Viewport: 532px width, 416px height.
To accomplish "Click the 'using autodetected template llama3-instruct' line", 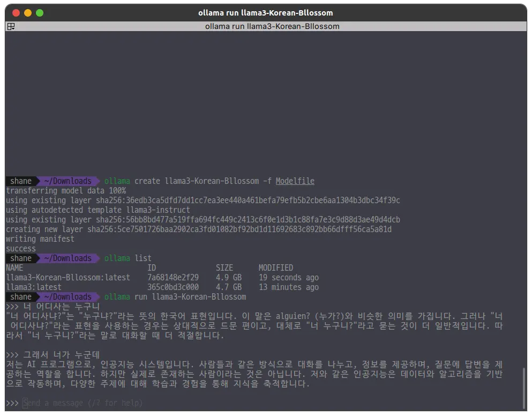I will (98, 210).
